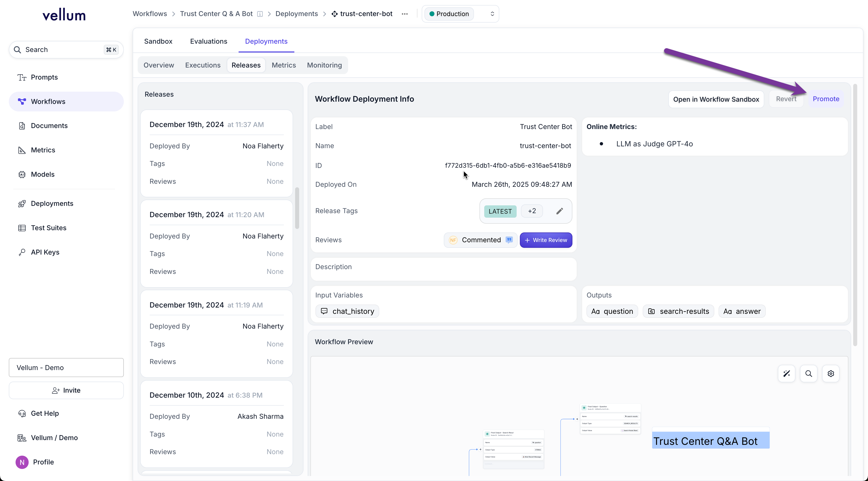Viewport: 868px width, 481px height.
Task: Open workflow preview settings gear
Action: 831,374
